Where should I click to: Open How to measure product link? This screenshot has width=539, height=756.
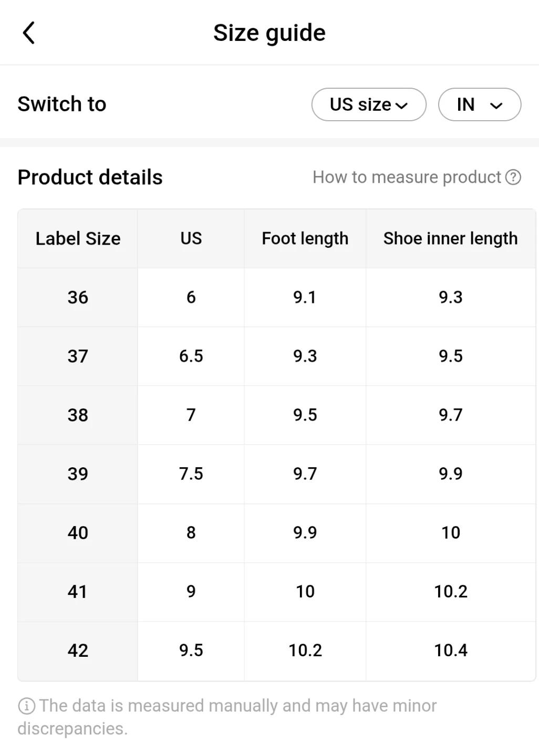tap(407, 177)
